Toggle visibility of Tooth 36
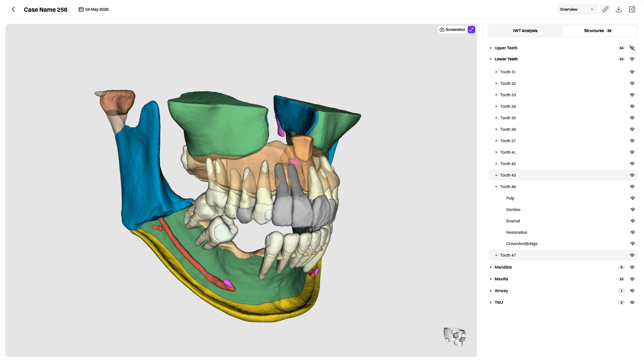The height and width of the screenshot is (362, 644). pos(632,129)
